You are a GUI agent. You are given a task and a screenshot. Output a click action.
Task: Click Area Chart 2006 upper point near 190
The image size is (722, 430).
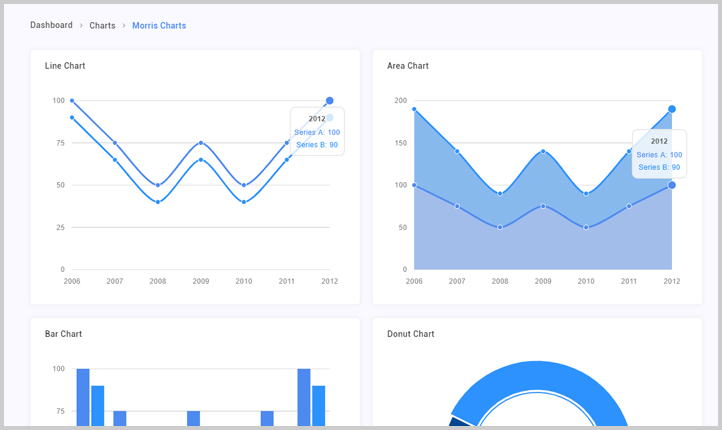pyautogui.click(x=414, y=109)
